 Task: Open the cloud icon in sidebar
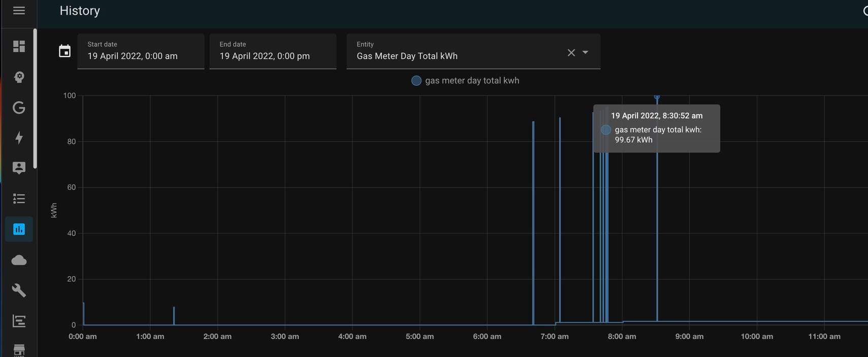click(x=19, y=260)
